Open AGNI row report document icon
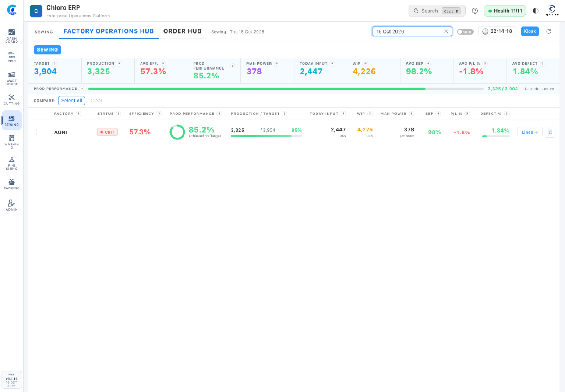This screenshot has width=565, height=392. click(550, 132)
